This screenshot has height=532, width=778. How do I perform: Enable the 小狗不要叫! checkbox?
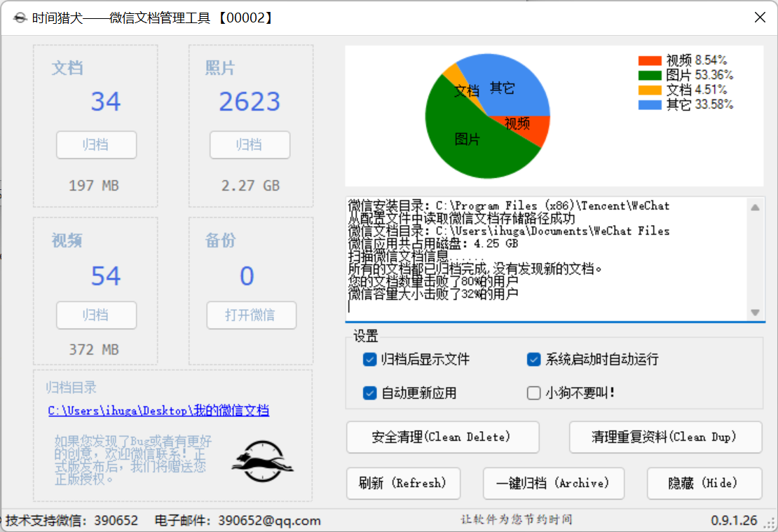pyautogui.click(x=533, y=393)
